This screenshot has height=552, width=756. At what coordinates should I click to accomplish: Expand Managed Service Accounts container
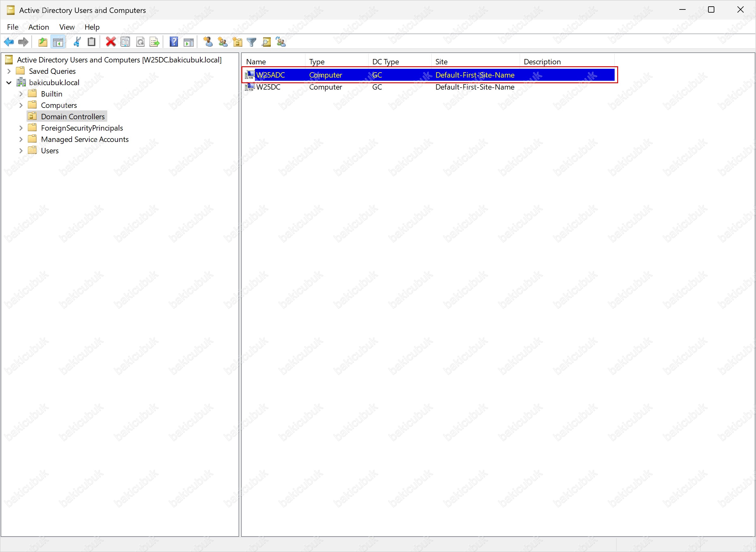pyautogui.click(x=21, y=139)
